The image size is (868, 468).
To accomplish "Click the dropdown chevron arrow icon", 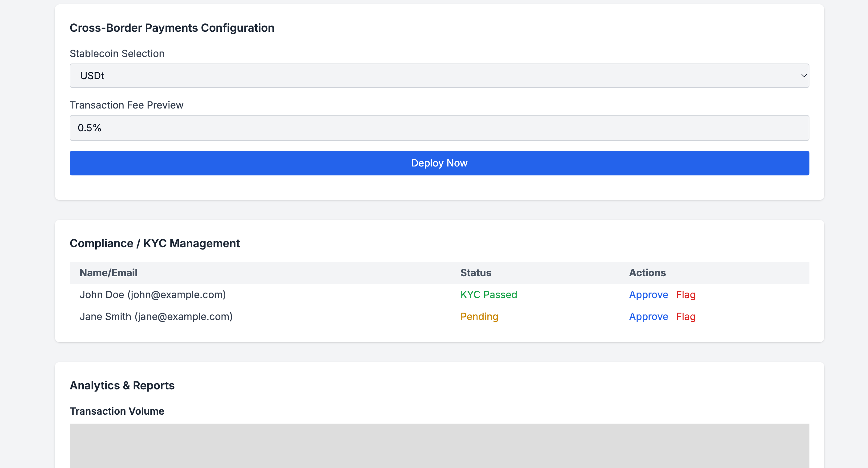I will (804, 76).
